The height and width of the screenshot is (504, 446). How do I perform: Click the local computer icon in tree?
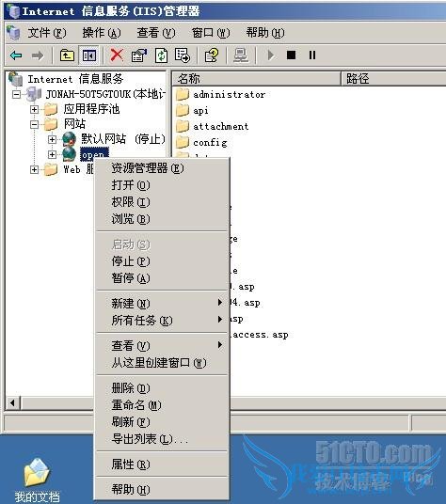pos(34,94)
